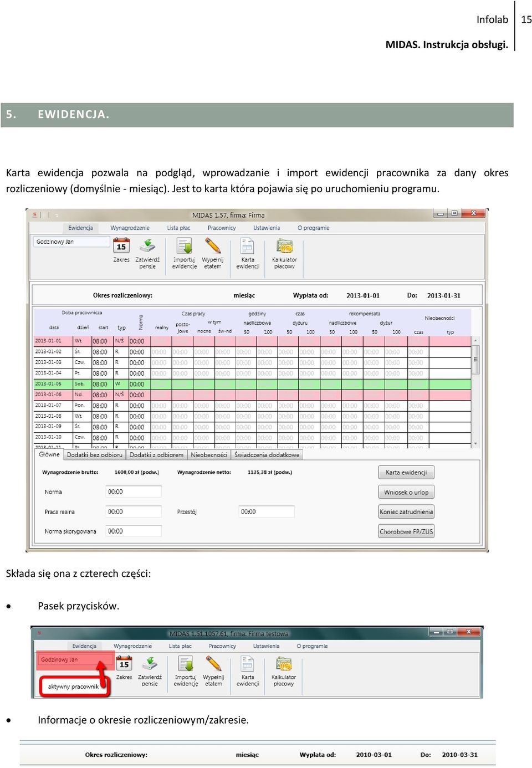Switch to the Dodatki z odbiorem tab
The image size is (532, 768).
click(x=156, y=455)
